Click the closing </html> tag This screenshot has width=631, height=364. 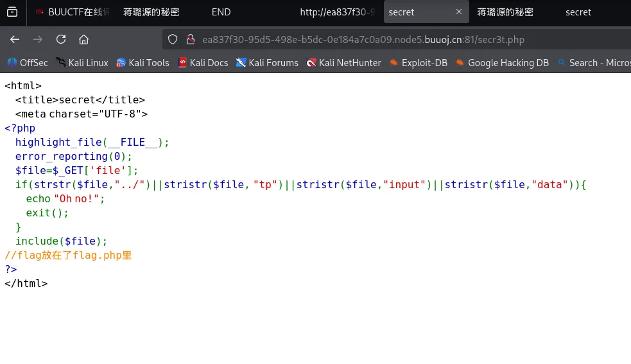(26, 283)
